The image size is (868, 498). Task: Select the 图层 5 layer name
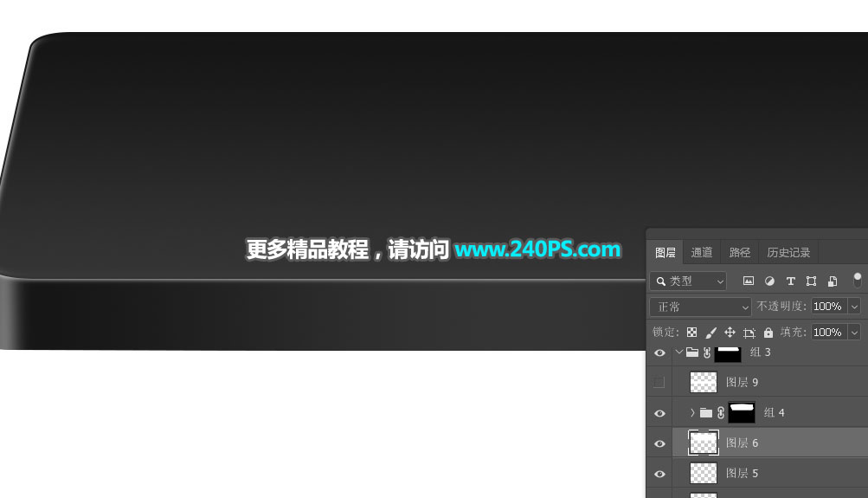tap(742, 474)
